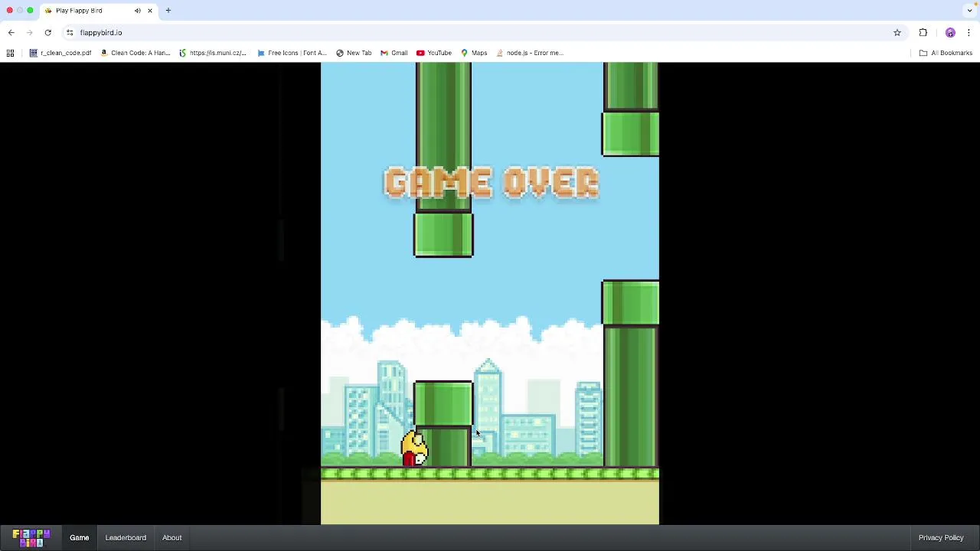The image size is (980, 551).
Task: Bookmark this page with the star icon
Action: coord(897,33)
